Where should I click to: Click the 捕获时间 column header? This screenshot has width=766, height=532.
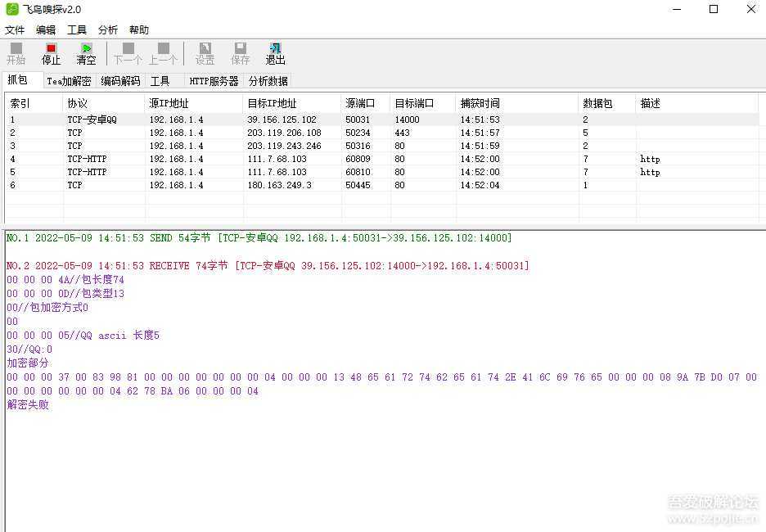pos(516,104)
